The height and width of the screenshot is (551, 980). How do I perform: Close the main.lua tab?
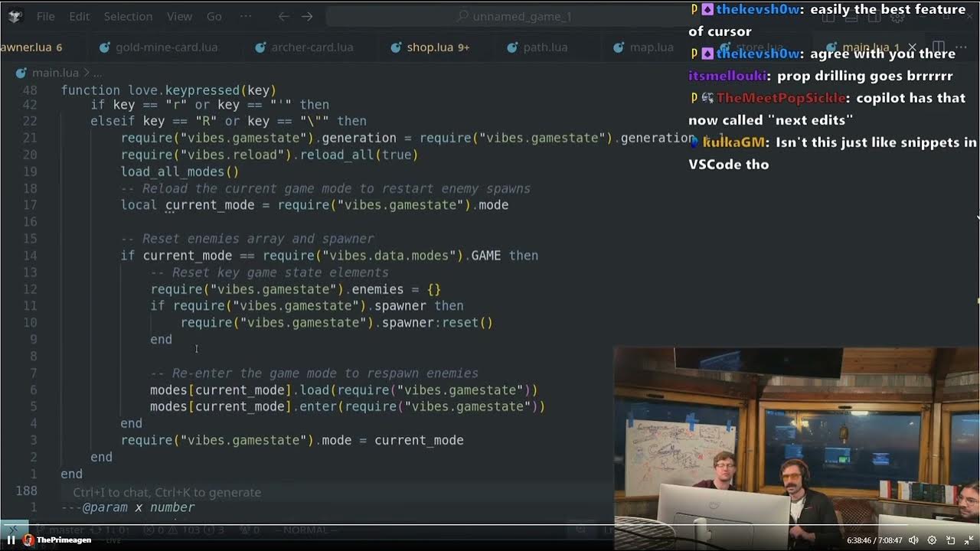click(912, 47)
